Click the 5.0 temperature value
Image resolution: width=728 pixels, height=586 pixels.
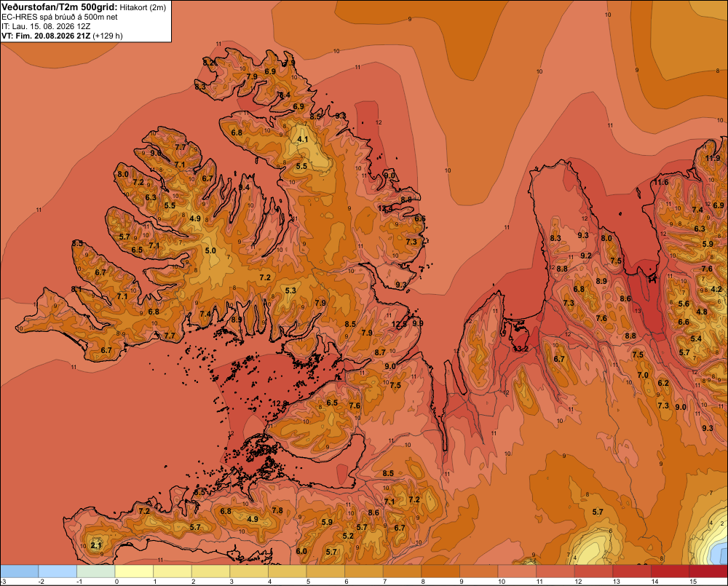pos(210,250)
